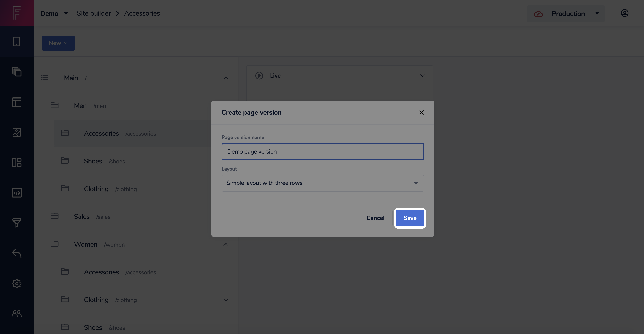Select the Men /men tree item
The image size is (644, 334).
(90, 106)
